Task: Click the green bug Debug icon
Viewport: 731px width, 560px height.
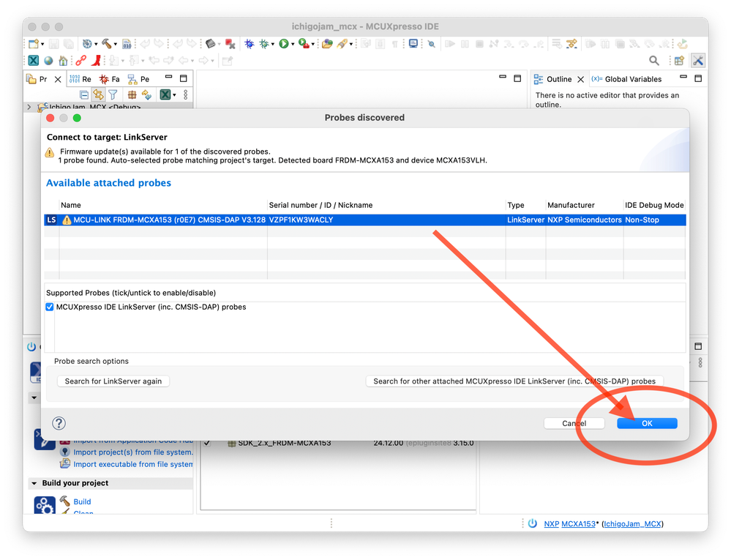Action: [264, 44]
